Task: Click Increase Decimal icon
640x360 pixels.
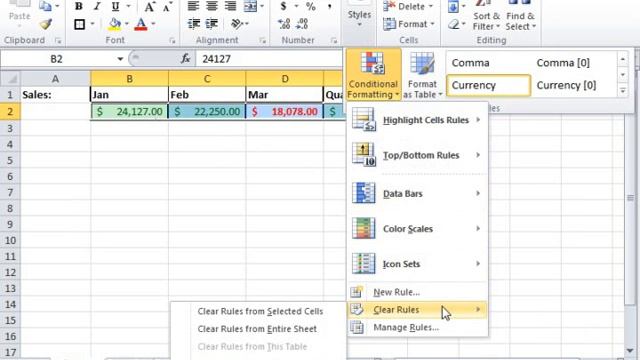Action: coord(284,24)
